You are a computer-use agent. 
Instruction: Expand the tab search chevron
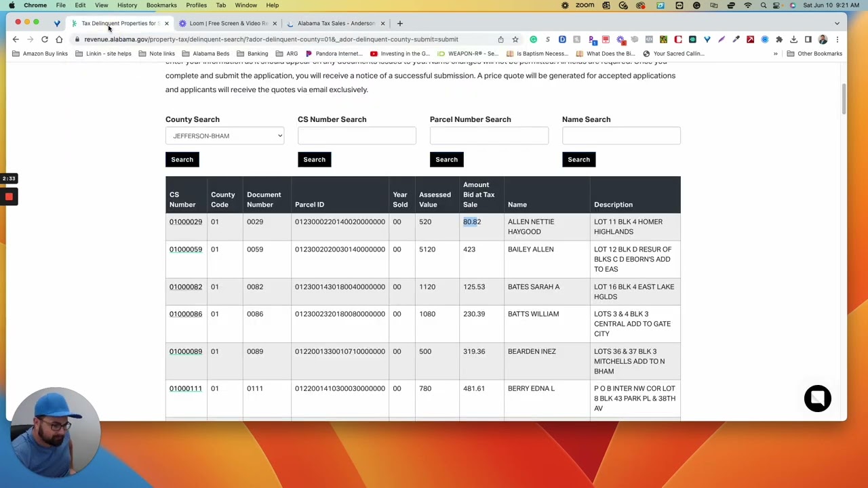click(837, 23)
